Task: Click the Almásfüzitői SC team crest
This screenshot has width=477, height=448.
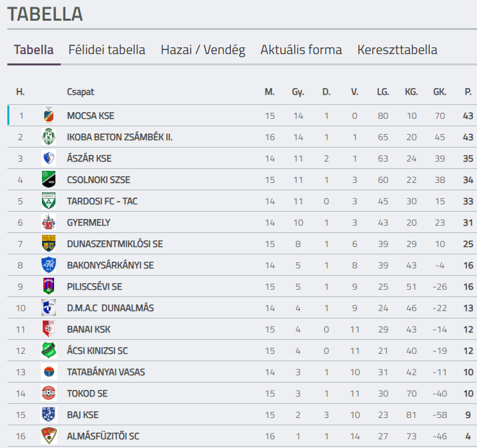Action: [x=49, y=436]
